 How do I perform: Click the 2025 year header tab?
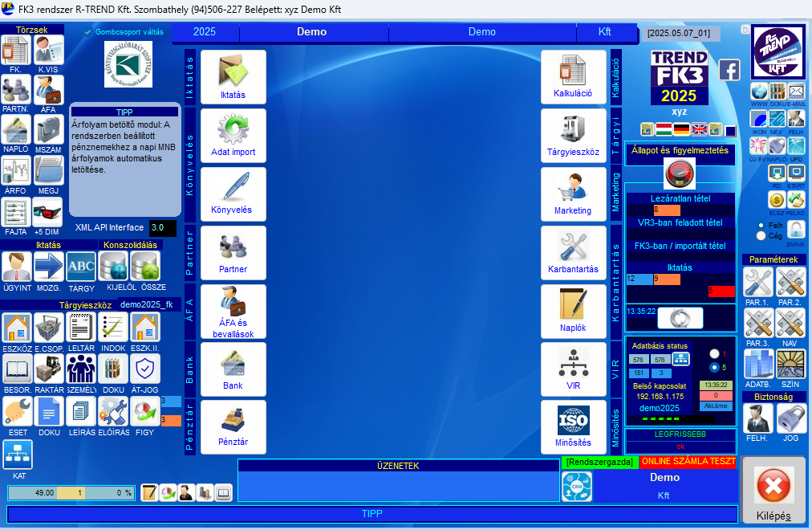(205, 32)
